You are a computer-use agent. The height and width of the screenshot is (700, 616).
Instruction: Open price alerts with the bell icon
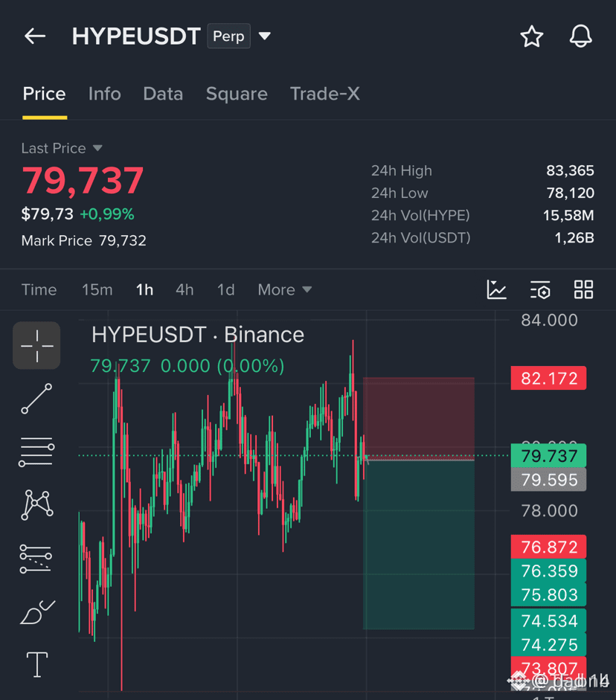[x=581, y=36]
